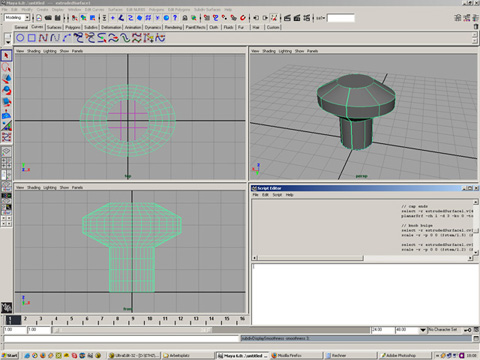Viewport: 480px width, 360px height.
Task: Show the Attribute Editor icon at top right
Action: [x=458, y=18]
